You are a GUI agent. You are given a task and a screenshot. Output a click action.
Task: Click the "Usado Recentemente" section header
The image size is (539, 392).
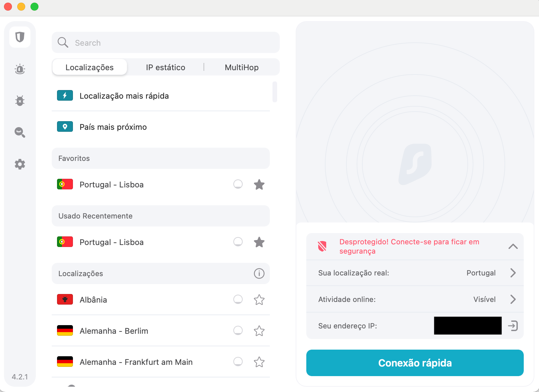[161, 216]
